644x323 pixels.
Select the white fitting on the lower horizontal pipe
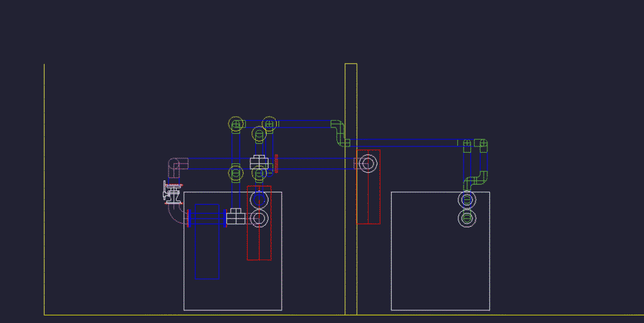(236, 217)
